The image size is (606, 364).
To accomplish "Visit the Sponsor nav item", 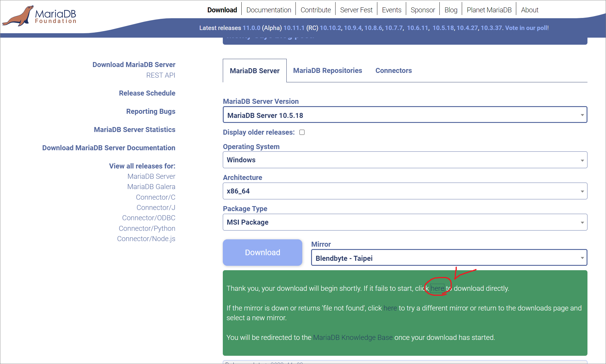I will point(423,10).
